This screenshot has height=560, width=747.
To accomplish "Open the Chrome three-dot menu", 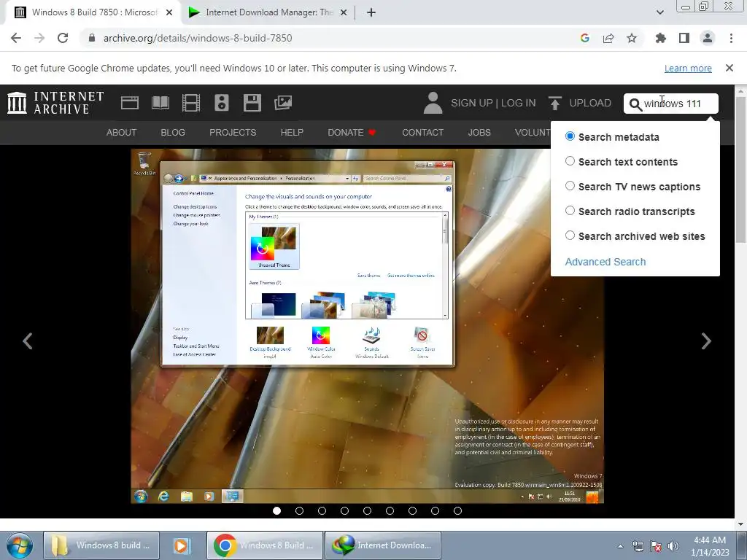I will [731, 38].
